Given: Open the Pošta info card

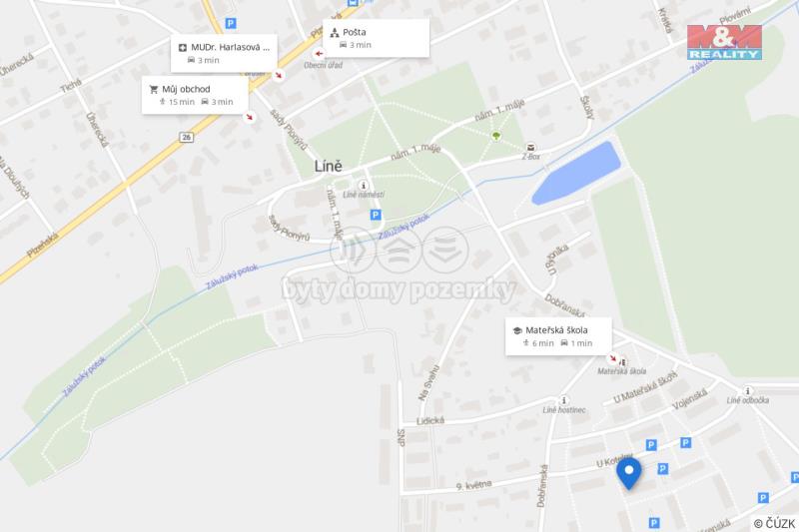Looking at the screenshot, I should coord(377,38).
